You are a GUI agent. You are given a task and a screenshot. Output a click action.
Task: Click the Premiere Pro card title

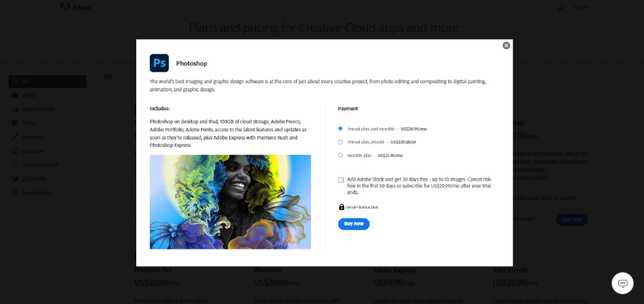(153, 270)
